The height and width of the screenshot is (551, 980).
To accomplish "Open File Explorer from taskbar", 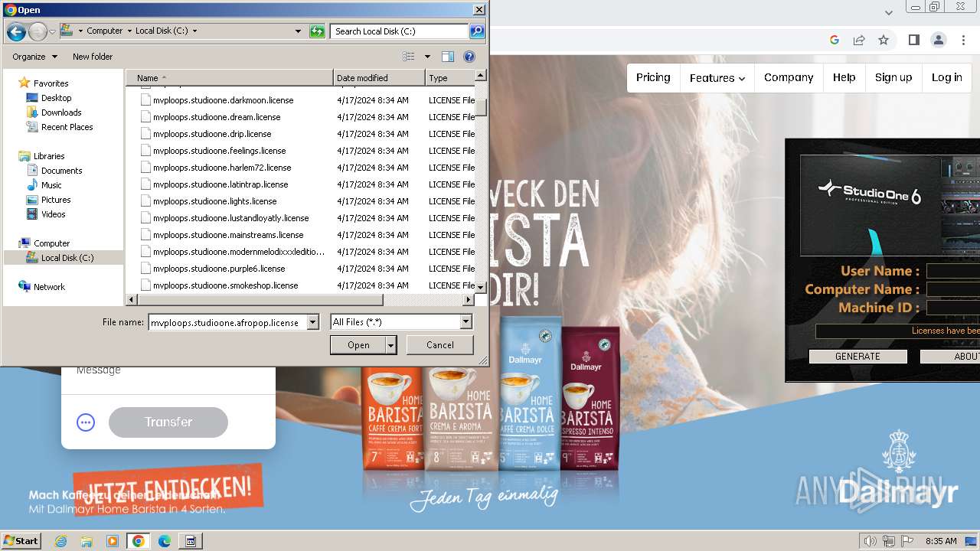I will tap(87, 541).
